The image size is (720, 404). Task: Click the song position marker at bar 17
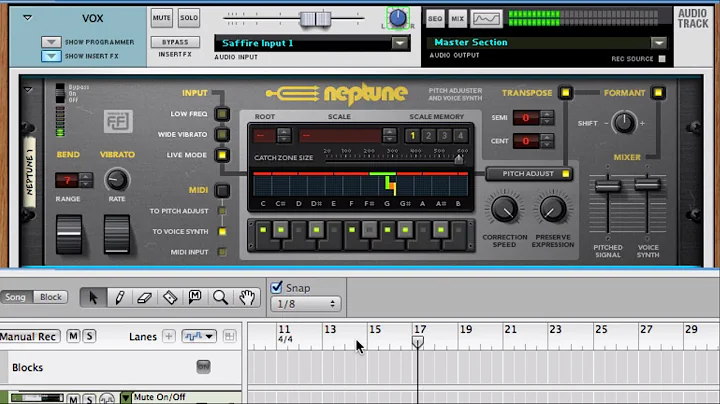(418, 342)
